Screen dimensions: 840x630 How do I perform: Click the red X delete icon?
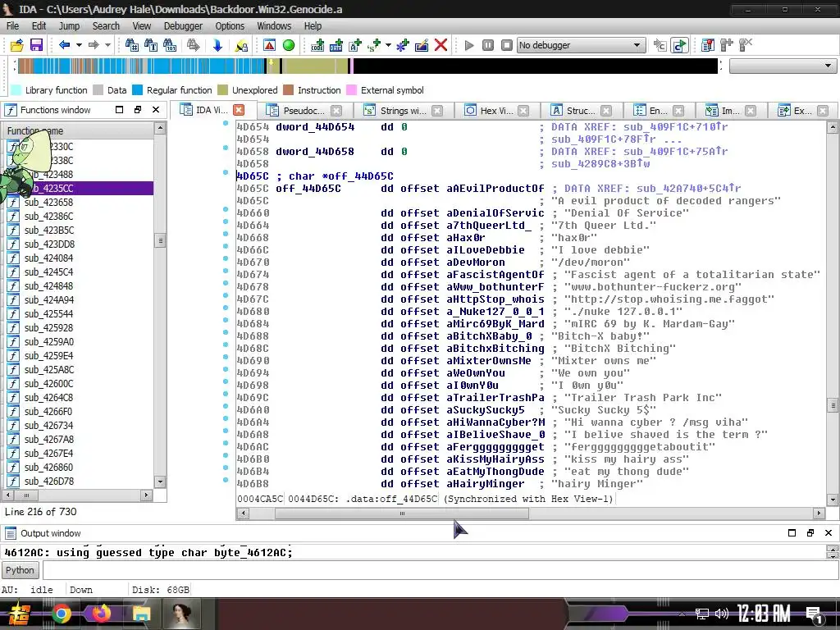[x=441, y=46]
